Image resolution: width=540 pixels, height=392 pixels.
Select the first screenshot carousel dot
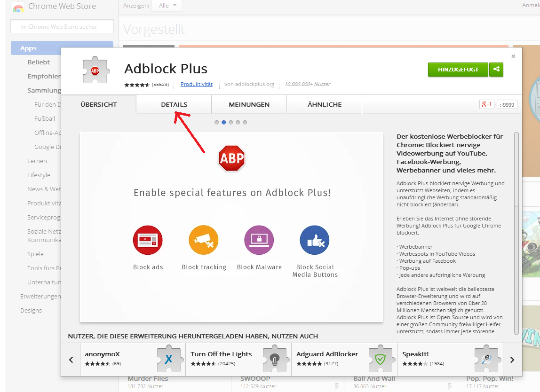[x=217, y=122]
